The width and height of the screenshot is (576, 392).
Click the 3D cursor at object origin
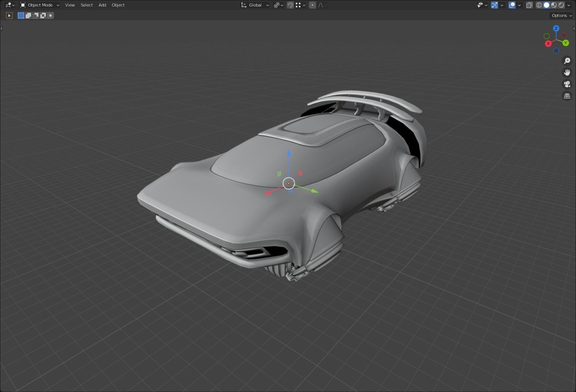289,183
